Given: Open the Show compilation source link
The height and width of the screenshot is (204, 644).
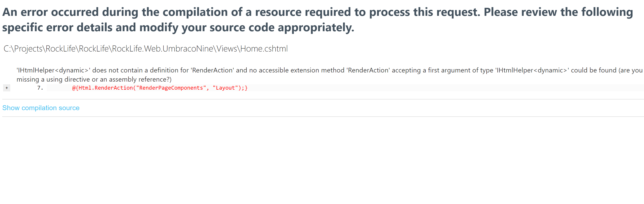Looking at the screenshot, I should coord(41,108).
